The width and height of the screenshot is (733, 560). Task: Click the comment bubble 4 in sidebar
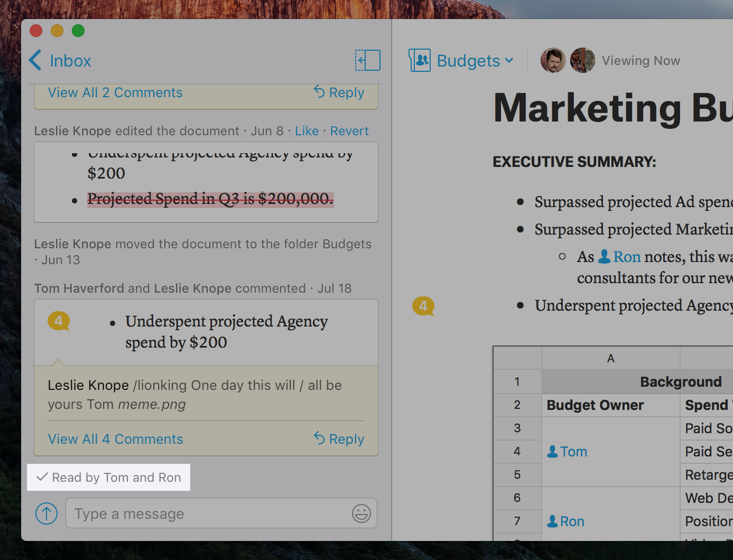[x=59, y=321]
